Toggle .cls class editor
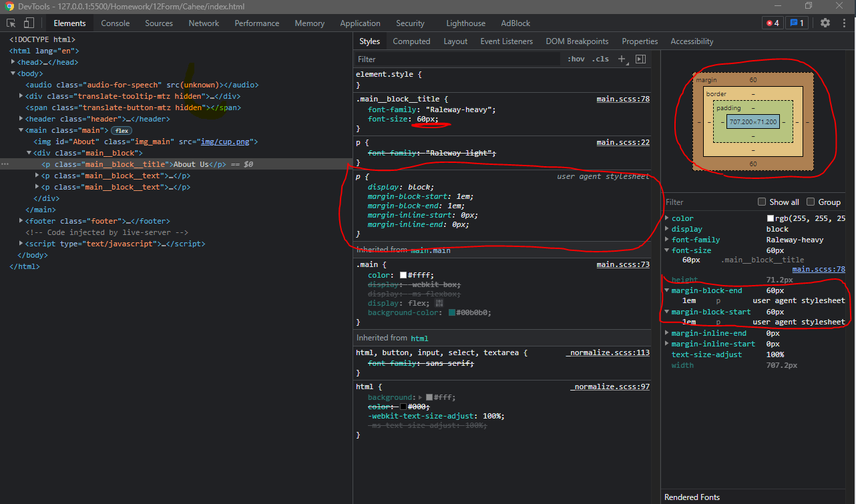This screenshot has height=504, width=856. point(600,59)
